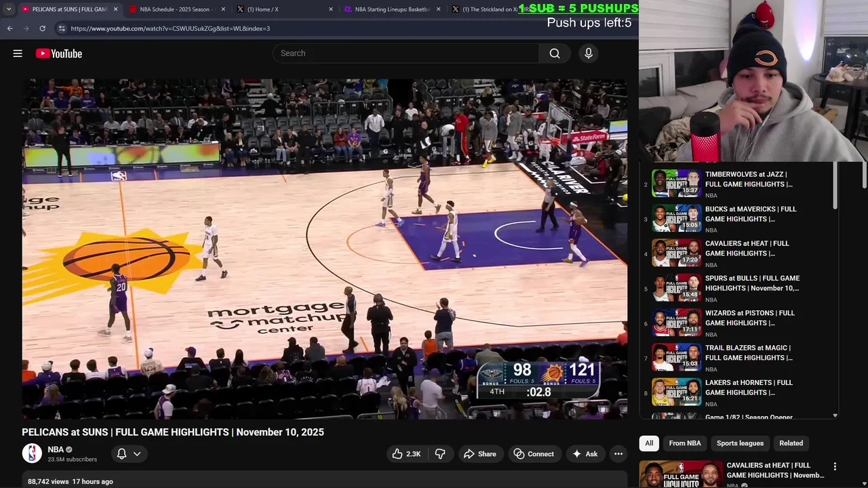Switch to the Home / X tab
Screen dimensions: 868x488
pos(285,9)
